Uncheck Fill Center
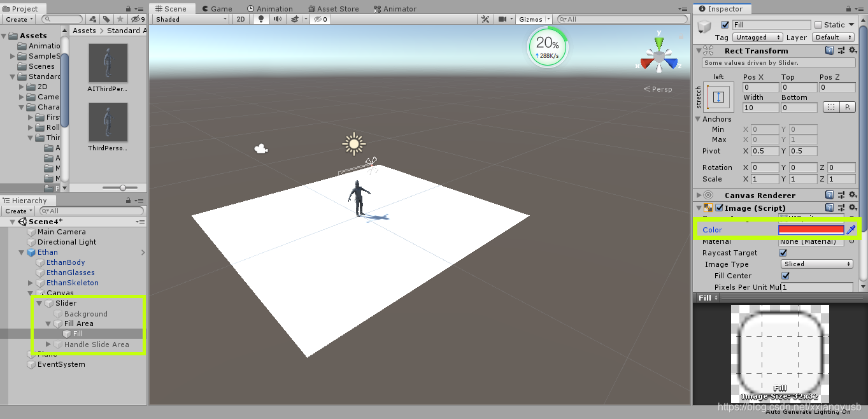 point(785,276)
